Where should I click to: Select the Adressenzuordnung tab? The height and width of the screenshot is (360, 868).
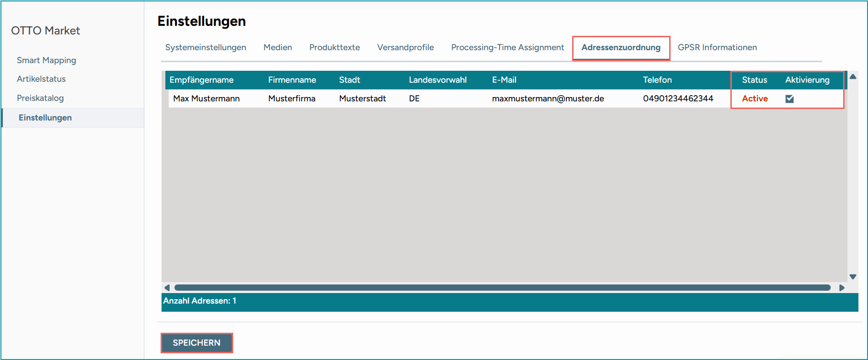pos(621,47)
